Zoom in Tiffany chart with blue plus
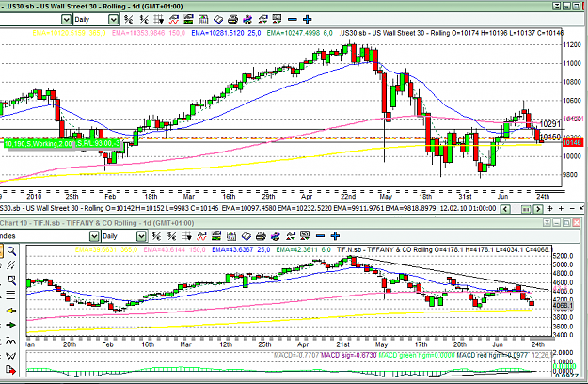This screenshot has width=588, height=384. [335, 236]
